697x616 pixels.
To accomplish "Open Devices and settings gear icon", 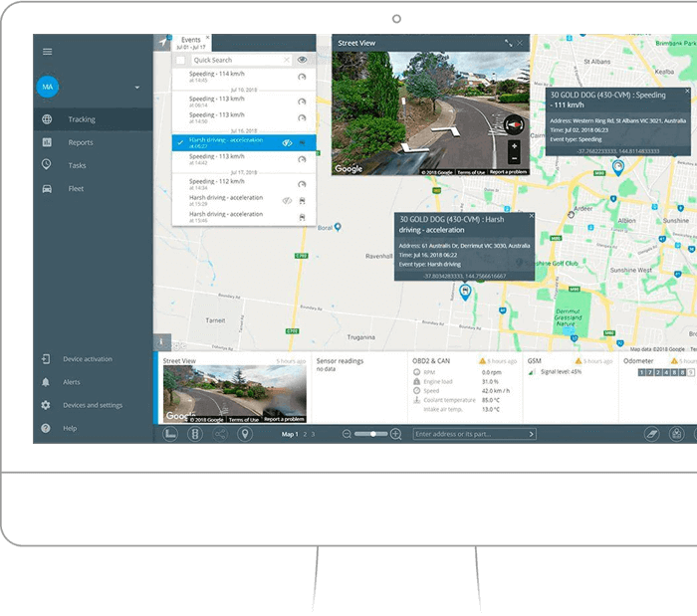I will click(x=46, y=405).
